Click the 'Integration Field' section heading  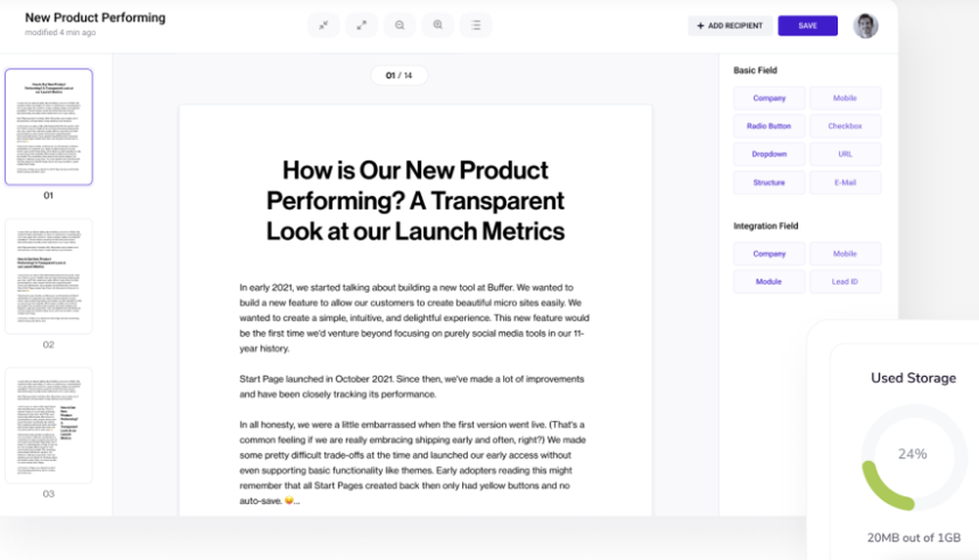766,226
